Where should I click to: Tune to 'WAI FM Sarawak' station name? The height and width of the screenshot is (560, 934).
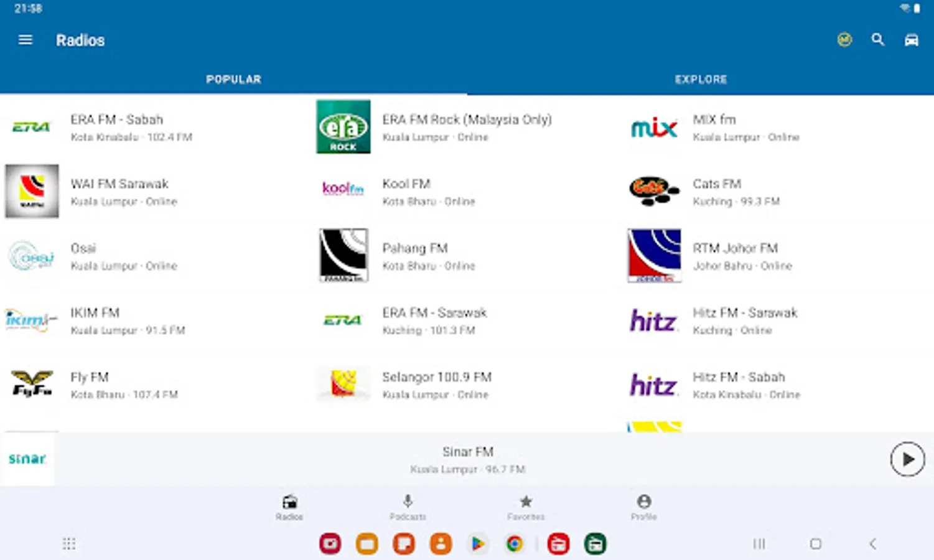coord(119,184)
